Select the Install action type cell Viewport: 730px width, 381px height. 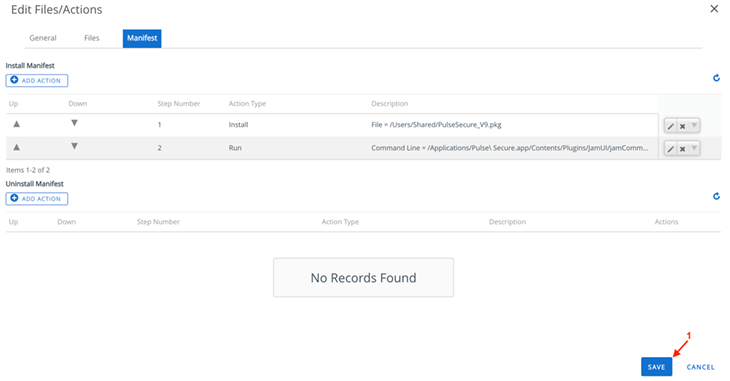tap(238, 125)
